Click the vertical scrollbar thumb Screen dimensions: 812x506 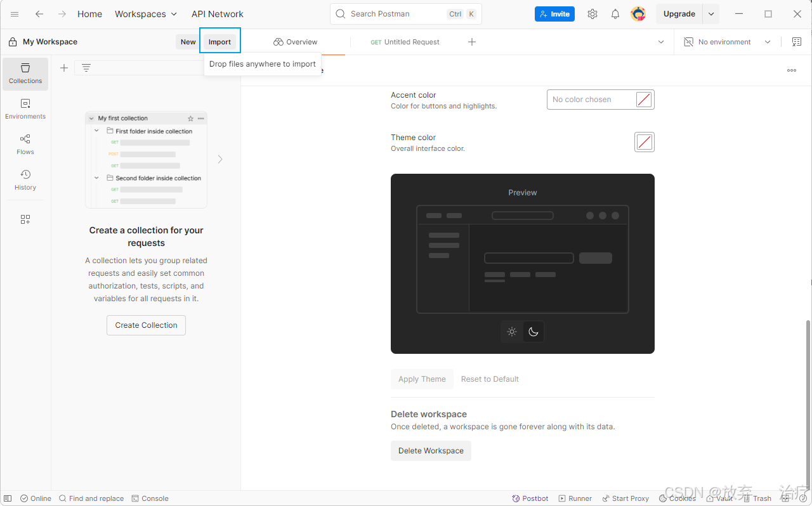tap(808, 405)
